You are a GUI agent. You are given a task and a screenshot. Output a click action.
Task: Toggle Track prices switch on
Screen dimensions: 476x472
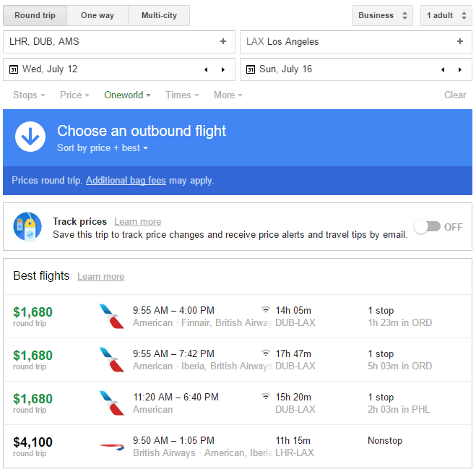point(428,226)
